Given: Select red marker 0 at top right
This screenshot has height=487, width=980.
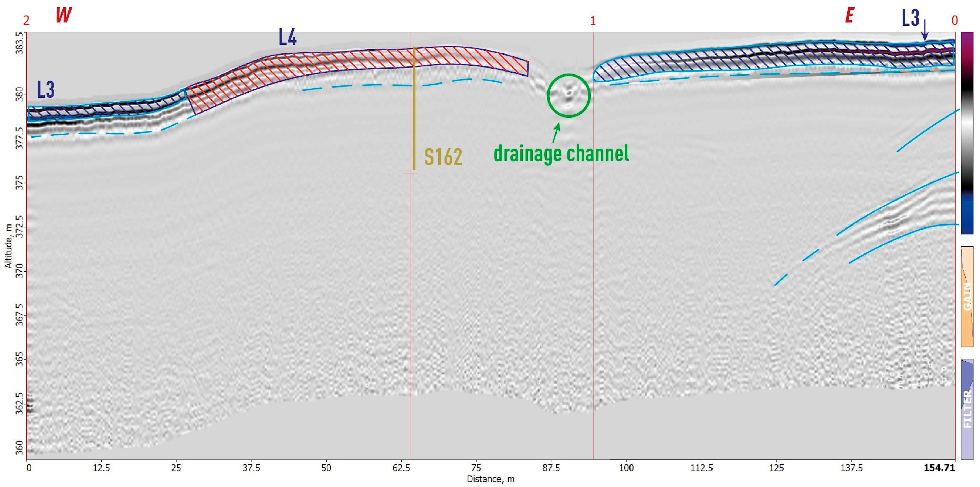Looking at the screenshot, I should point(954,20).
